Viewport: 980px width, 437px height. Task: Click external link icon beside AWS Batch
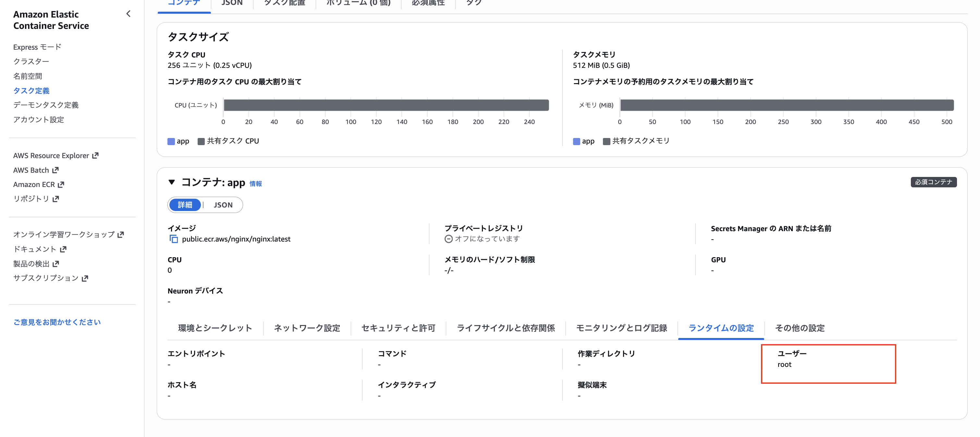(55, 170)
